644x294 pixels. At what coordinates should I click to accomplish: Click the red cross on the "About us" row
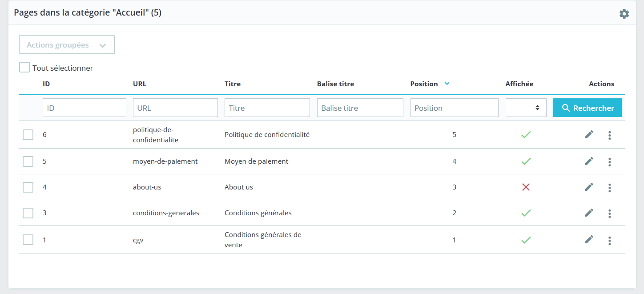(x=526, y=187)
